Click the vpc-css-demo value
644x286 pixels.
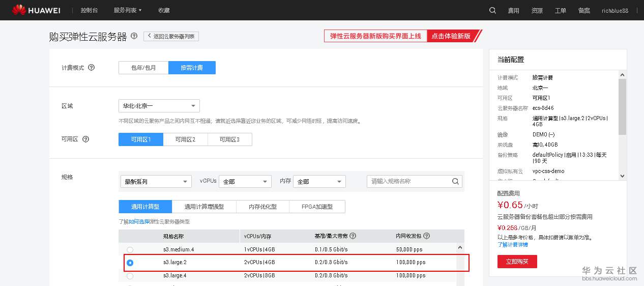548,171
